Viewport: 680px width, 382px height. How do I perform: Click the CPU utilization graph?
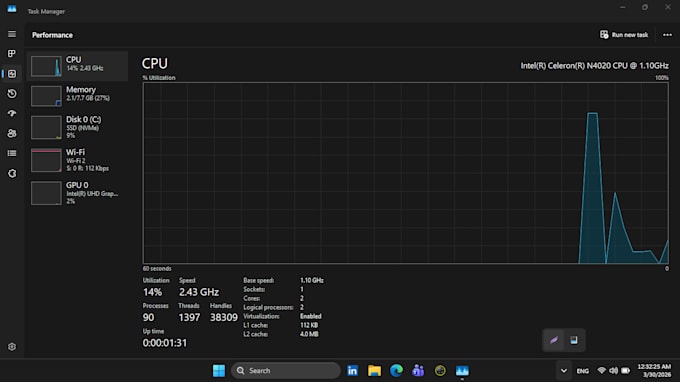[405, 173]
